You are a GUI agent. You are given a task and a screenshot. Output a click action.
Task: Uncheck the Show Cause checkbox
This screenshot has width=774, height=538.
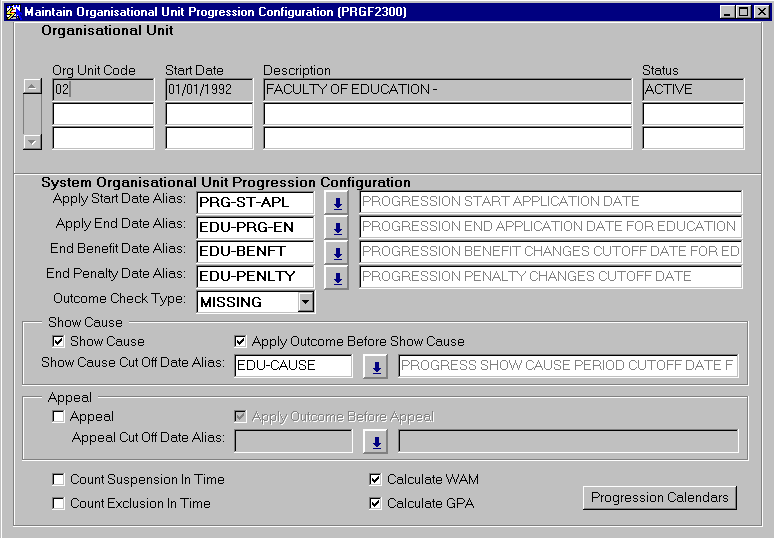tap(59, 342)
